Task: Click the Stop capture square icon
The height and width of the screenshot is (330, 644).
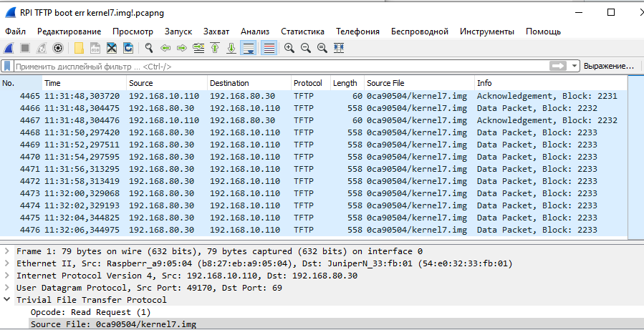Action: 25,48
